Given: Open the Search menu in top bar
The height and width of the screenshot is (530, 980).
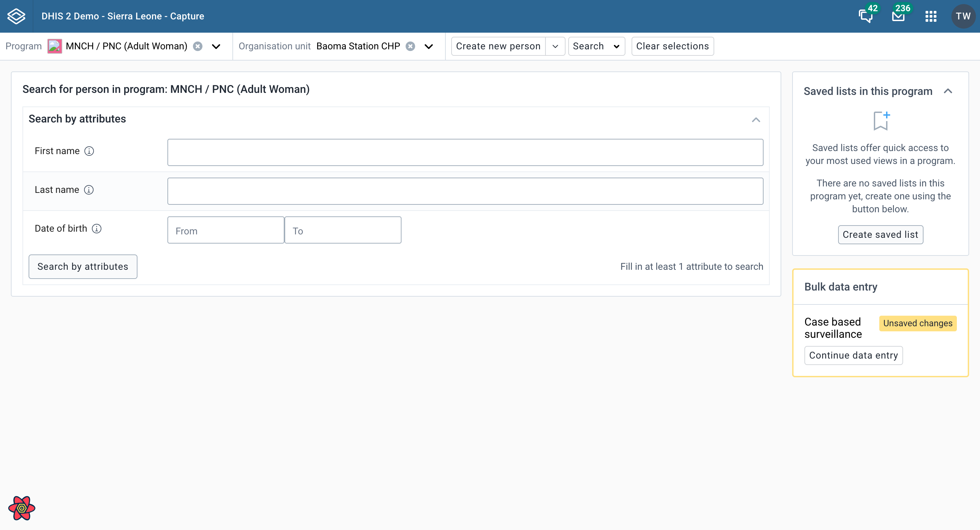Looking at the screenshot, I should [x=596, y=46].
